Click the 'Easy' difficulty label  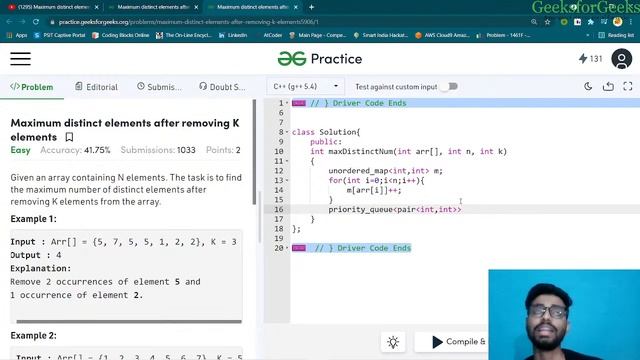click(20, 150)
